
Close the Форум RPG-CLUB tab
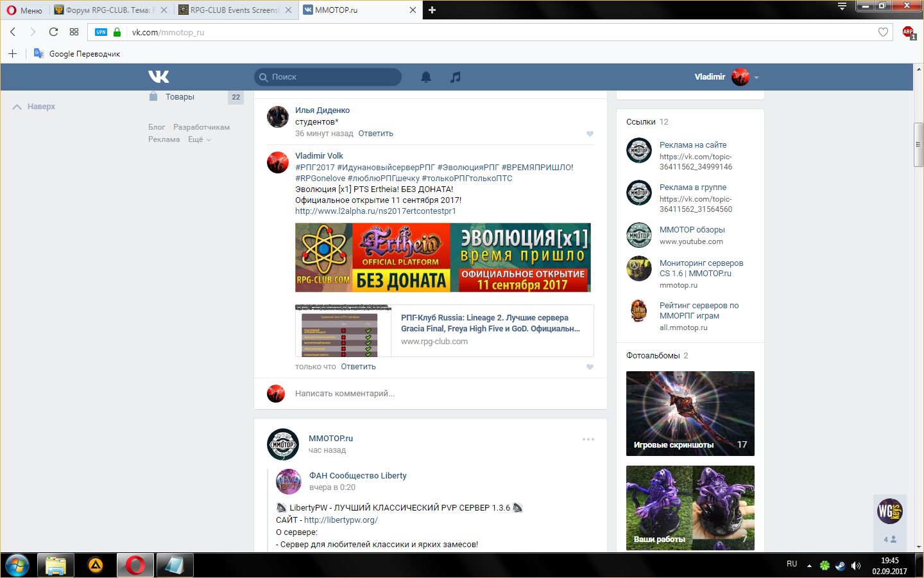click(x=164, y=10)
